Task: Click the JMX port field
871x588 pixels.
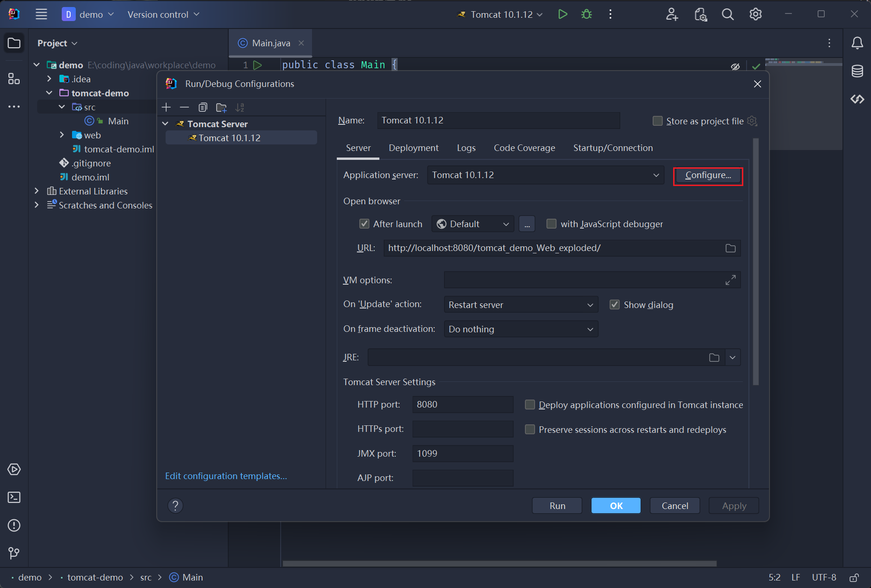Action: [x=463, y=454]
